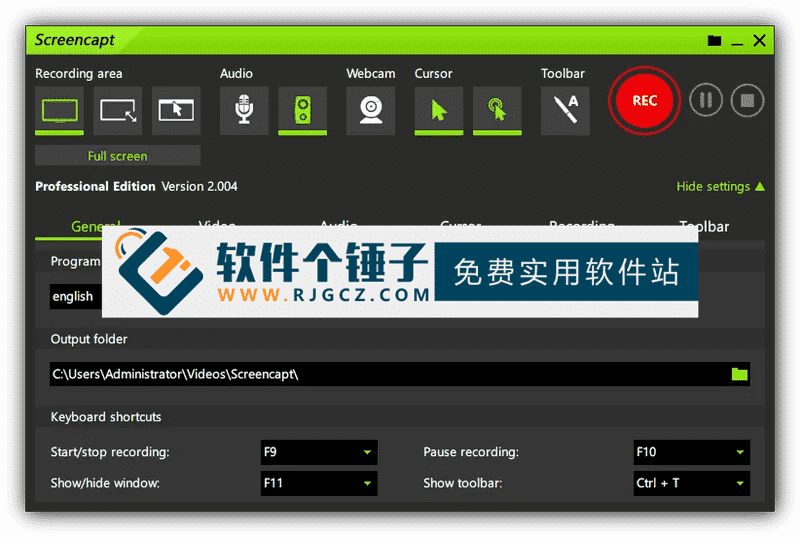Open the Toolbar settings tab

click(704, 226)
